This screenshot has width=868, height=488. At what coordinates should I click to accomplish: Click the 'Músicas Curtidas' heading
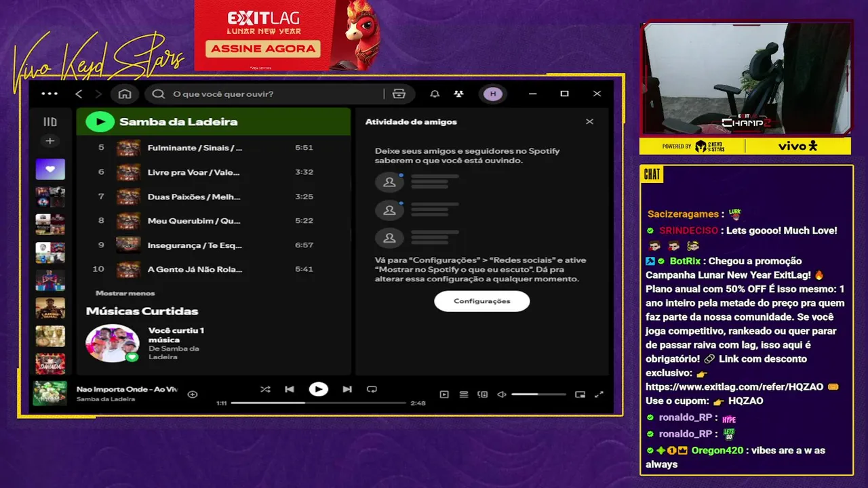142,311
